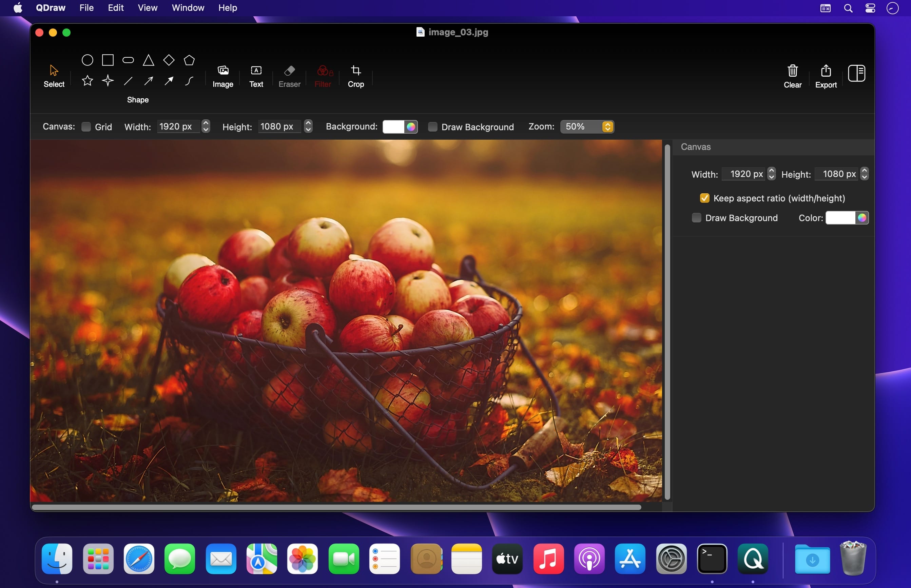Enable Draw Background in the Canvas panel
Viewport: 911px width, 588px height.
click(696, 218)
